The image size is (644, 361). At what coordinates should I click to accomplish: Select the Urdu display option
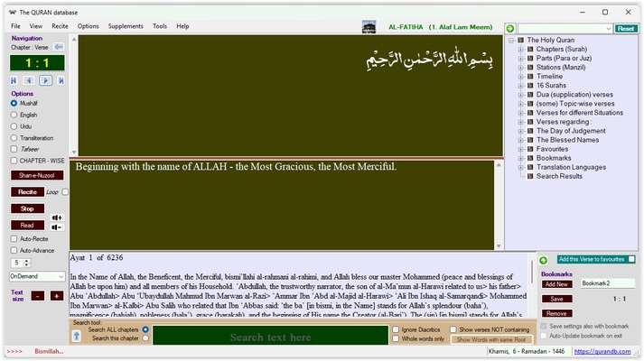pyautogui.click(x=14, y=126)
